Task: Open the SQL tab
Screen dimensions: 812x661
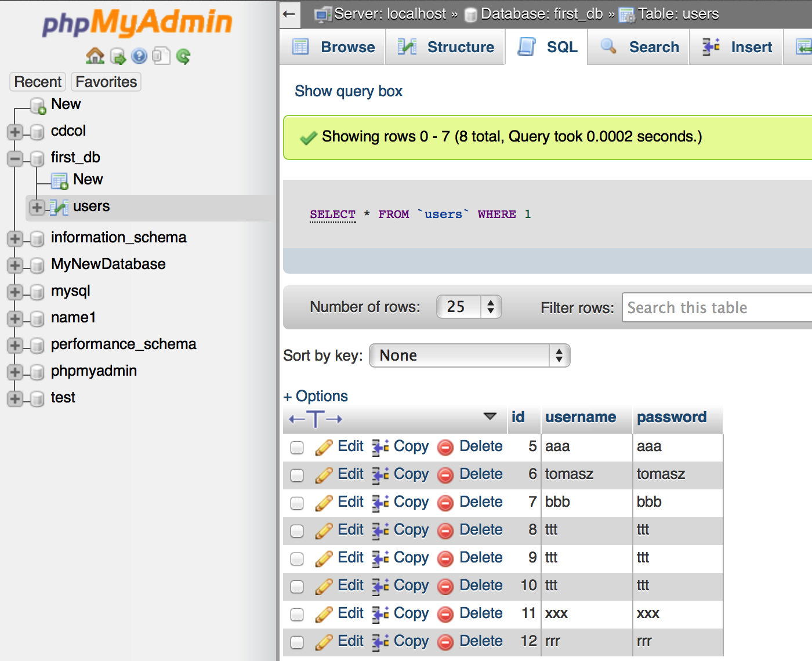Action: pyautogui.click(x=547, y=47)
